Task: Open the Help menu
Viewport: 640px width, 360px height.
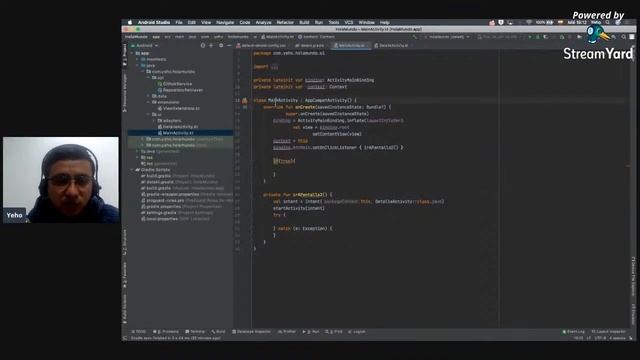Action: click(x=384, y=22)
